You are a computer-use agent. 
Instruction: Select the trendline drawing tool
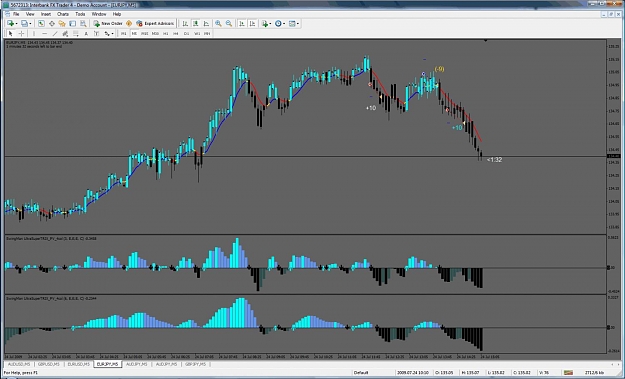point(55,34)
